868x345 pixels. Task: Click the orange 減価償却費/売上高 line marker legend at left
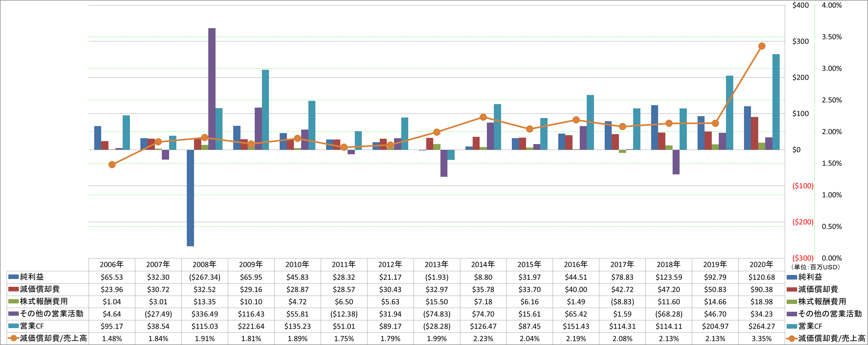(x=13, y=338)
